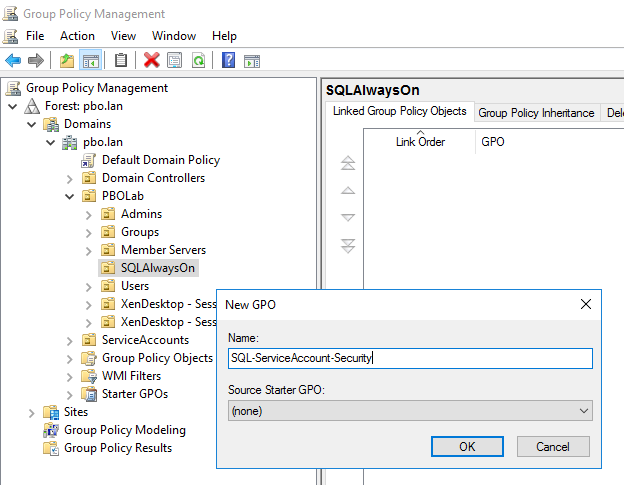Image resolution: width=624 pixels, height=485 pixels.
Task: Close the New GPO dialog
Action: (x=585, y=304)
